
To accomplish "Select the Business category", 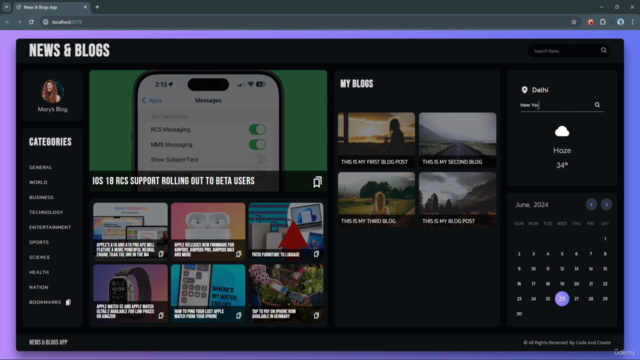I will coord(41,197).
